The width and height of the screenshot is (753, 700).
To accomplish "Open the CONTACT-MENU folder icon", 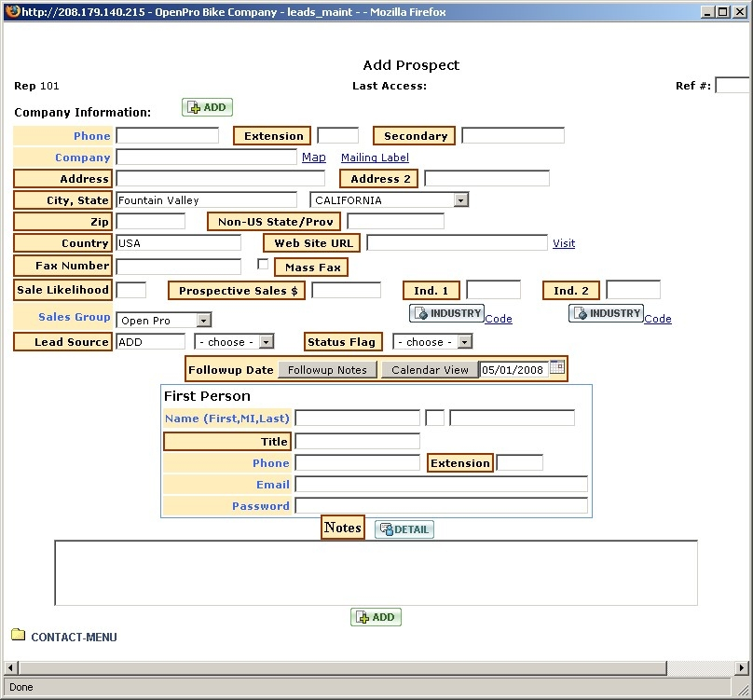I will 19,636.
